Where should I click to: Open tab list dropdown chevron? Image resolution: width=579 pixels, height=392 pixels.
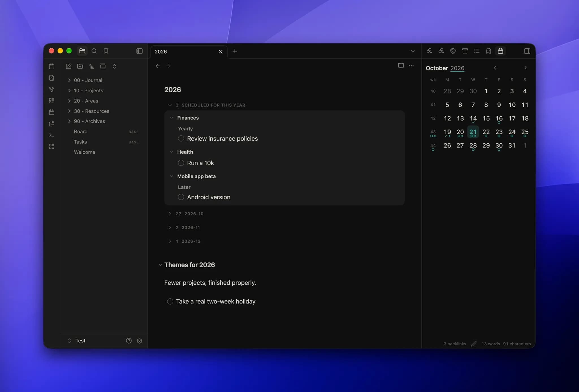(412, 51)
